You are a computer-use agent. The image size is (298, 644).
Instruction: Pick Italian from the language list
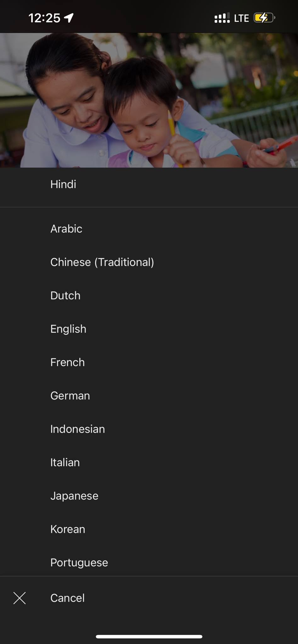point(149,462)
